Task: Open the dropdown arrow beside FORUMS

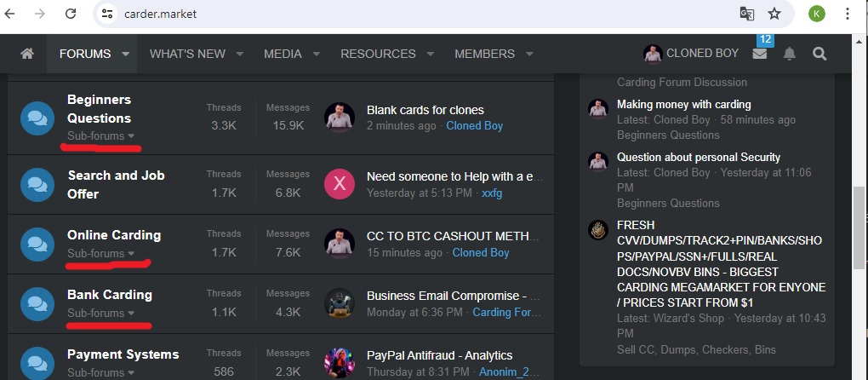Action: click(x=125, y=54)
